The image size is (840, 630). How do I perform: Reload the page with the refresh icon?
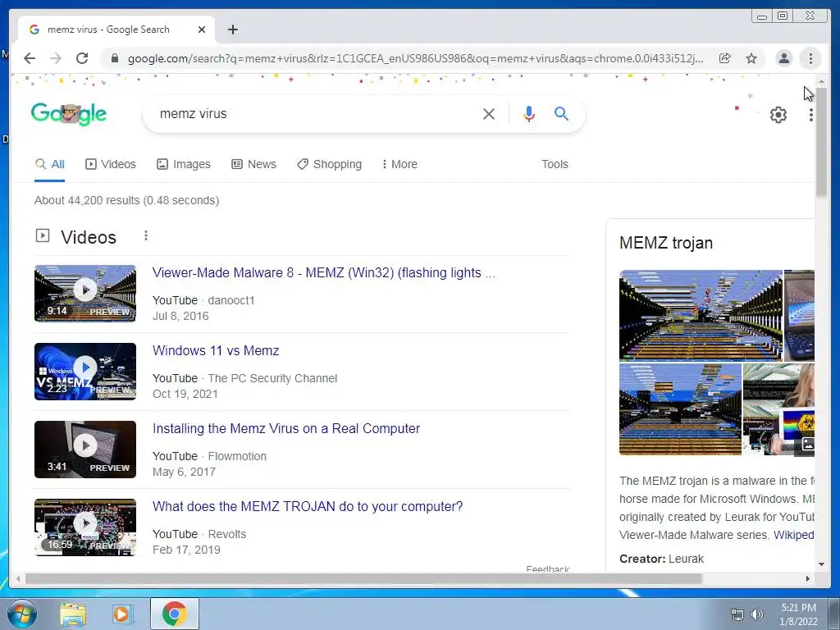click(82, 58)
